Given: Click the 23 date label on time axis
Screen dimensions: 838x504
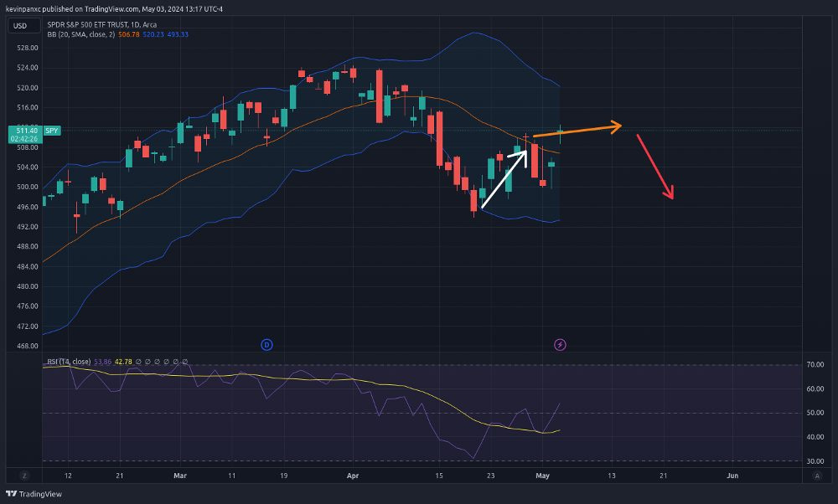Looking at the screenshot, I should (x=490, y=476).
